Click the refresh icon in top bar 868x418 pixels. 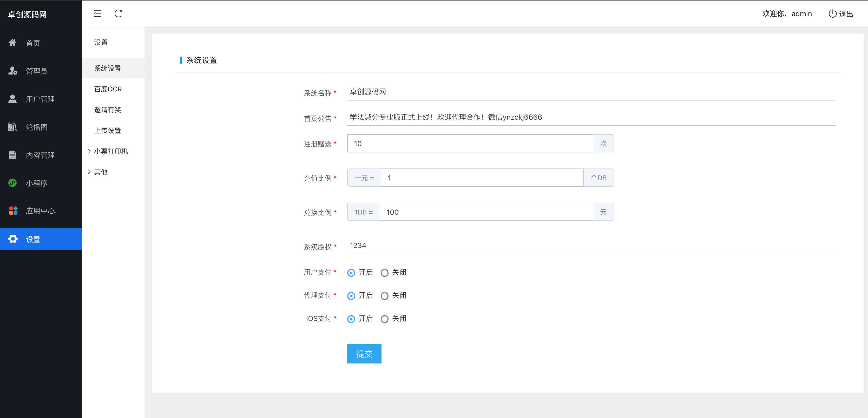[118, 14]
